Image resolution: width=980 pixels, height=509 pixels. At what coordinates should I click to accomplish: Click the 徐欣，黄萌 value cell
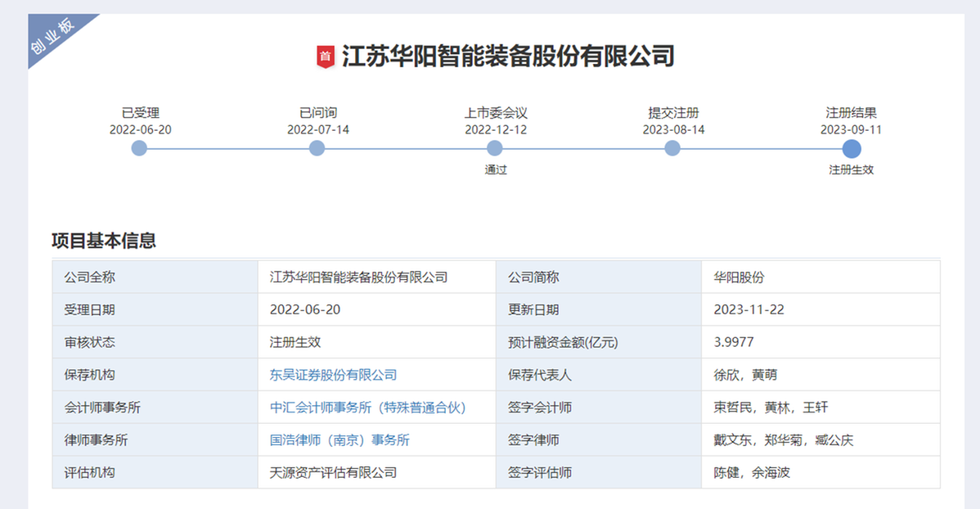click(820, 375)
